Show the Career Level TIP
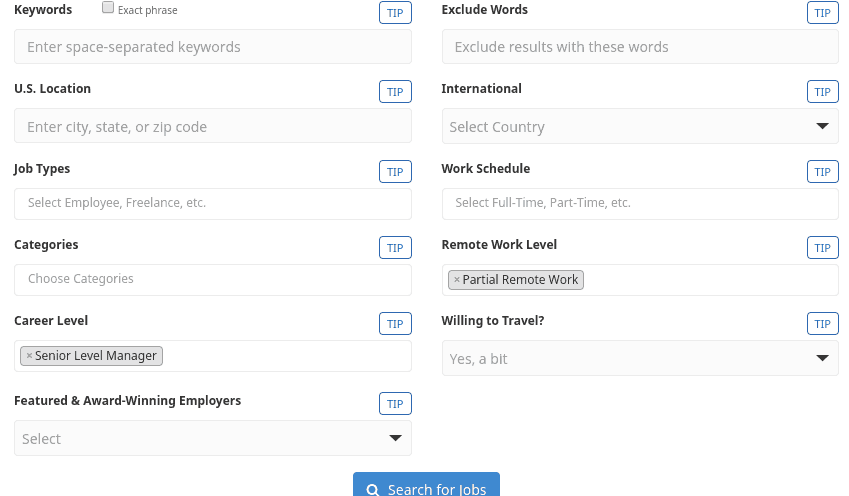The image size is (849, 496). tap(395, 323)
